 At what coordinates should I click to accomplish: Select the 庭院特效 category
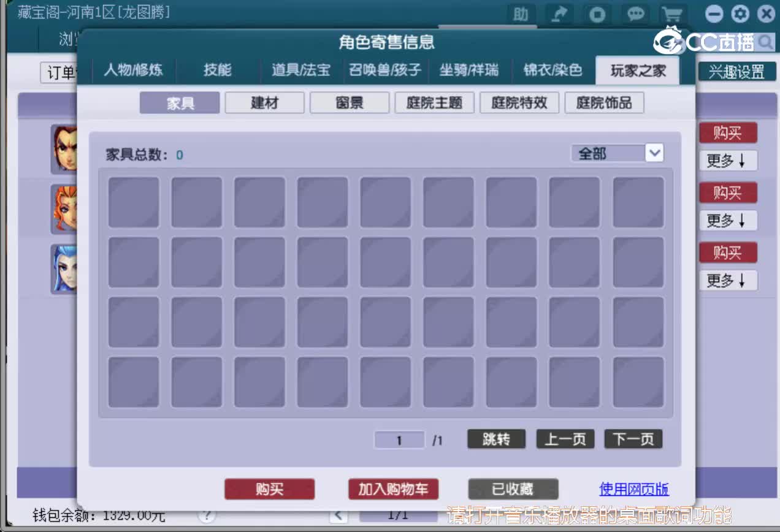point(519,102)
